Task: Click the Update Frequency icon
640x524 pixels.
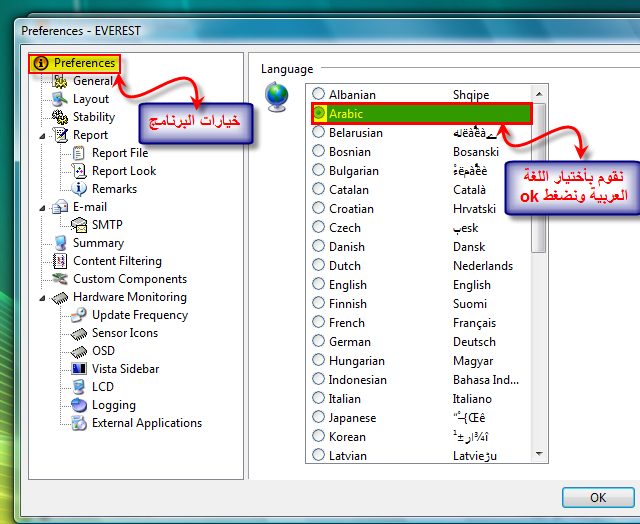Action: click(x=79, y=315)
